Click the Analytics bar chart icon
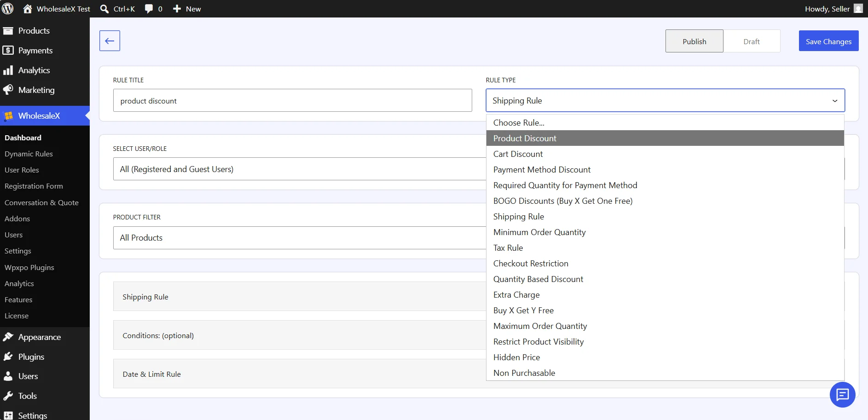The width and height of the screenshot is (868, 420). tap(8, 70)
